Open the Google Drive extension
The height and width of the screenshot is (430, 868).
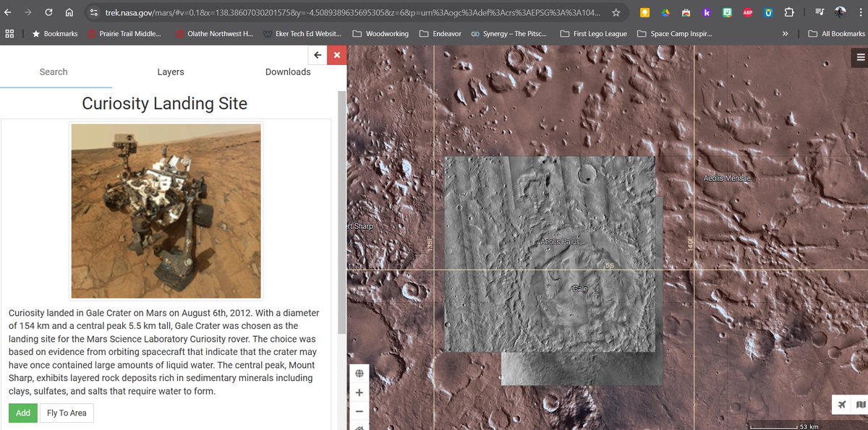(665, 12)
